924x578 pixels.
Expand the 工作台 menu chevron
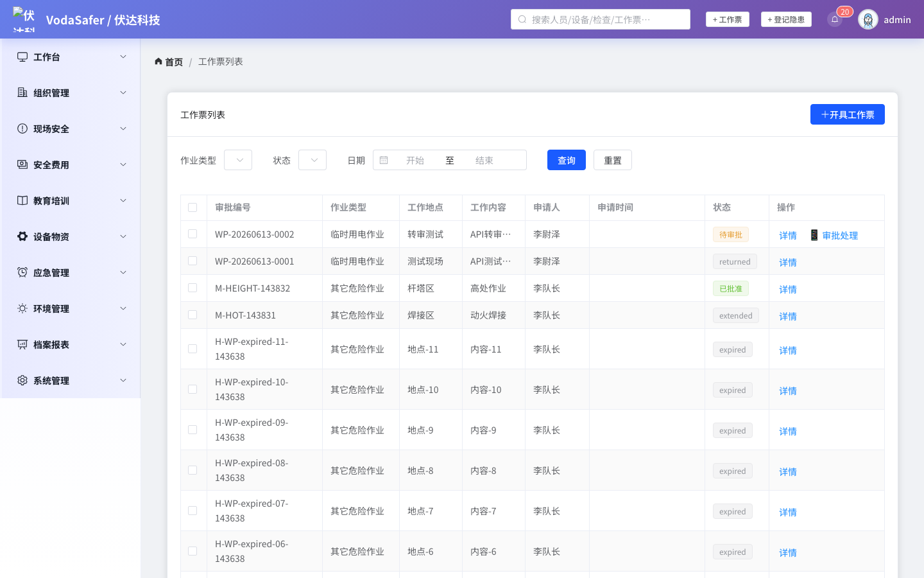123,57
